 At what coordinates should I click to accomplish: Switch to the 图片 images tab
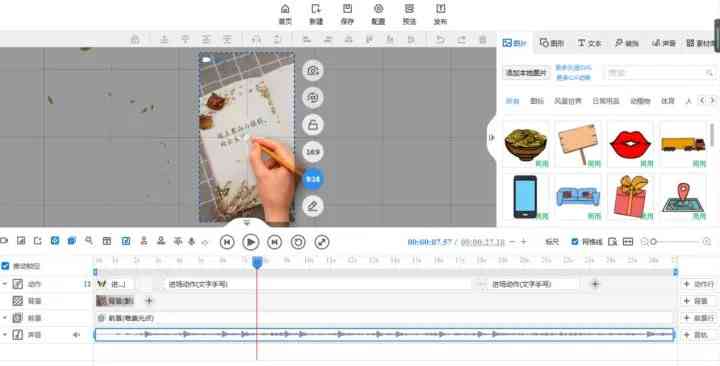(515, 43)
